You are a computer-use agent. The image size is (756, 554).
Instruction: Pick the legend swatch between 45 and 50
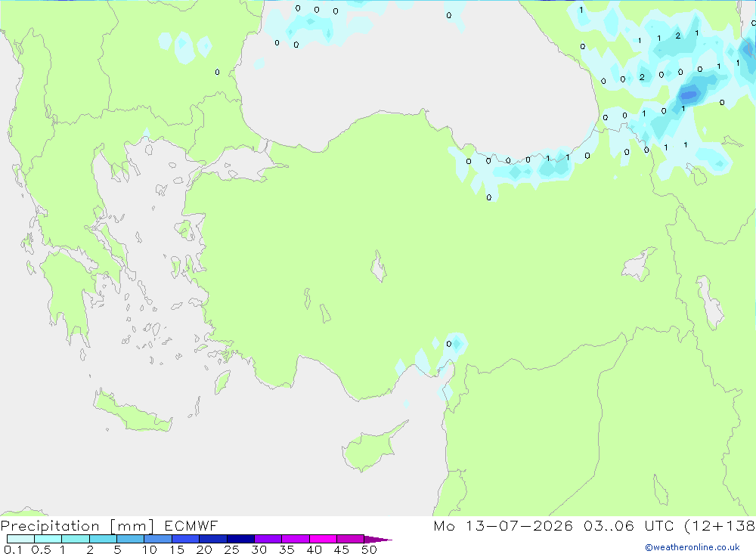(351, 539)
